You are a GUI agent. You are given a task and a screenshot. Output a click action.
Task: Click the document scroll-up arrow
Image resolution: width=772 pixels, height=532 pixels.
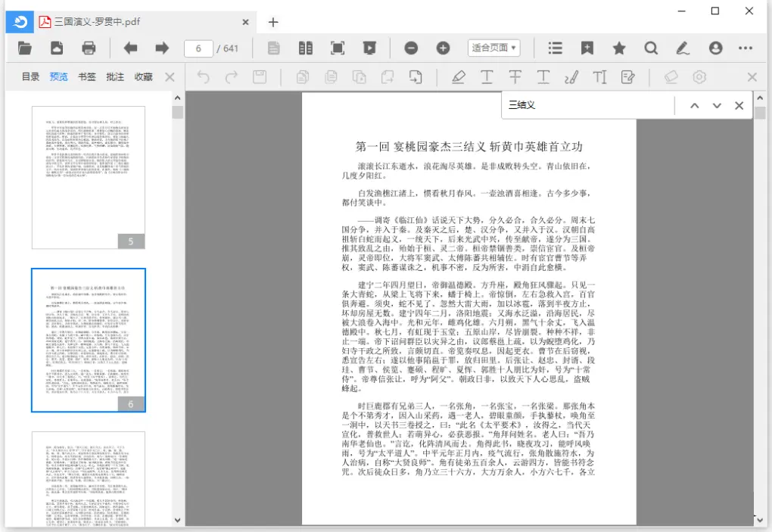760,98
